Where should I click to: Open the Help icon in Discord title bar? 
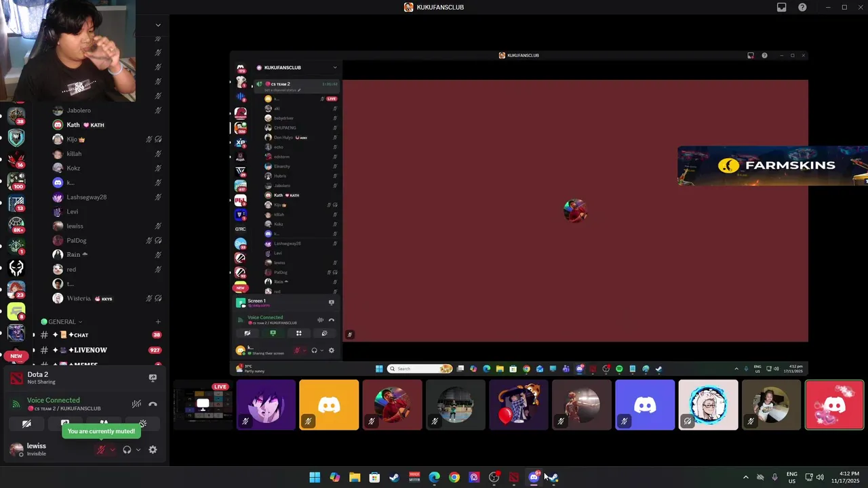coord(802,7)
